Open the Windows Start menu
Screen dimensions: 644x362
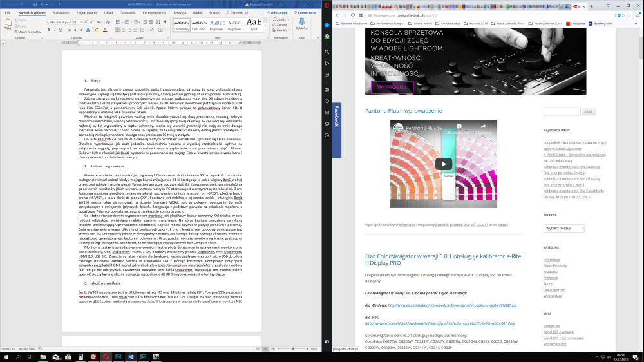tap(6, 357)
